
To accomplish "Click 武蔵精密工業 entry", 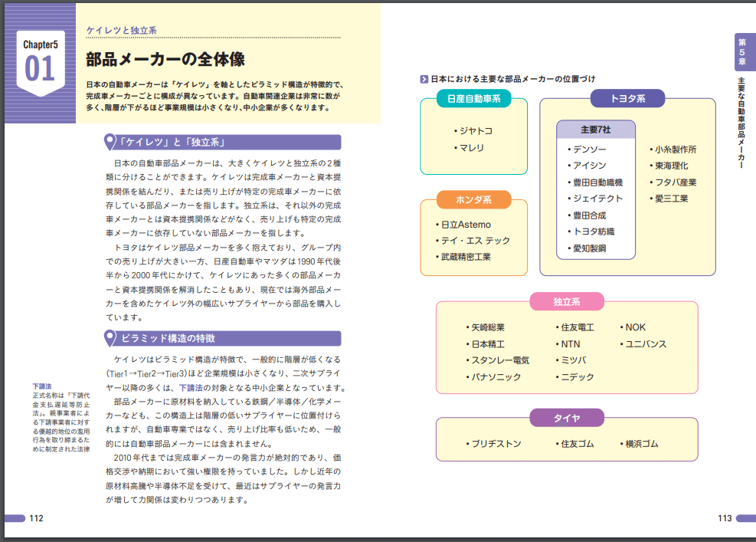I will tap(466, 257).
